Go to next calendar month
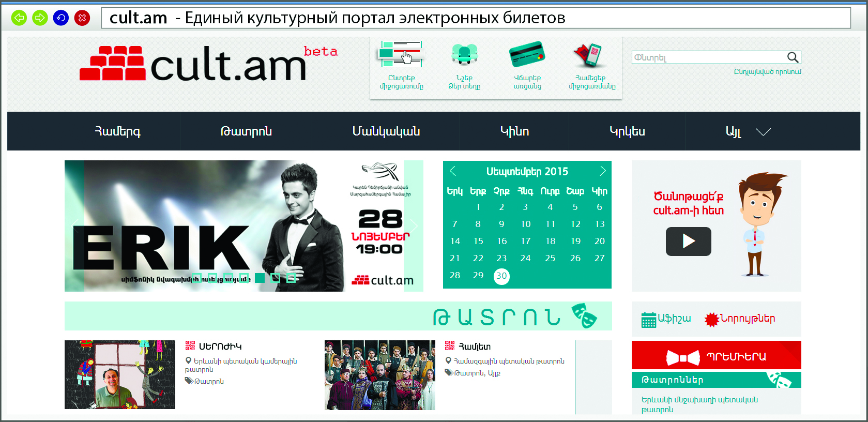The width and height of the screenshot is (868, 422). (602, 171)
